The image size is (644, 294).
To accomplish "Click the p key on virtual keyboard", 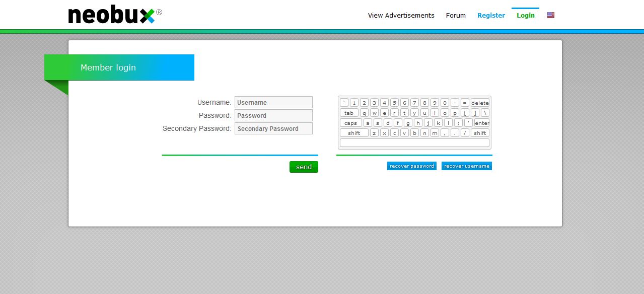I will (x=455, y=113).
